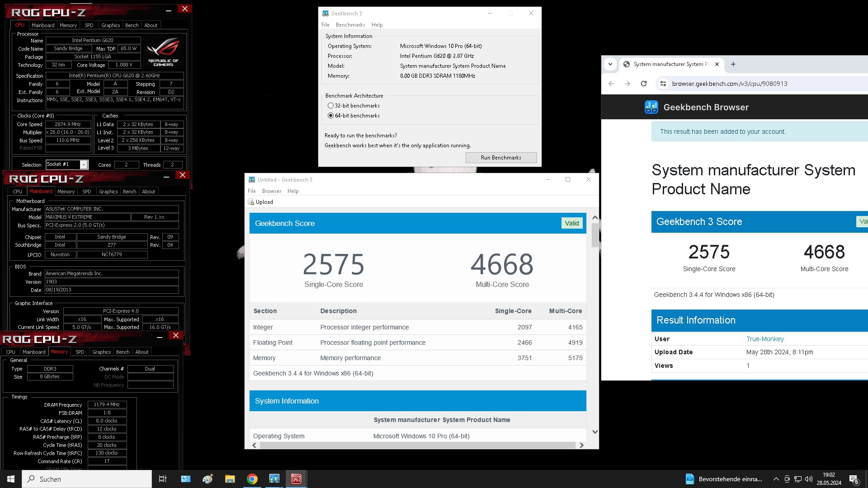Open network status tray icon
This screenshot has width=868, height=488.
point(798,479)
